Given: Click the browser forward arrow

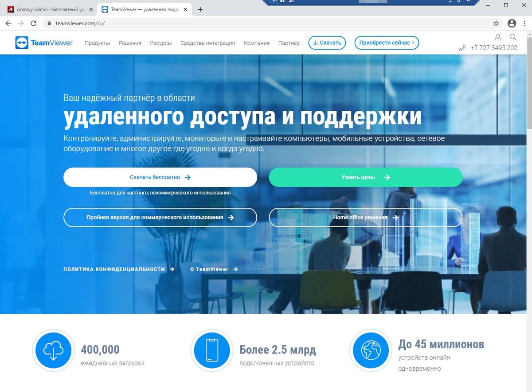Looking at the screenshot, I should (x=20, y=23).
